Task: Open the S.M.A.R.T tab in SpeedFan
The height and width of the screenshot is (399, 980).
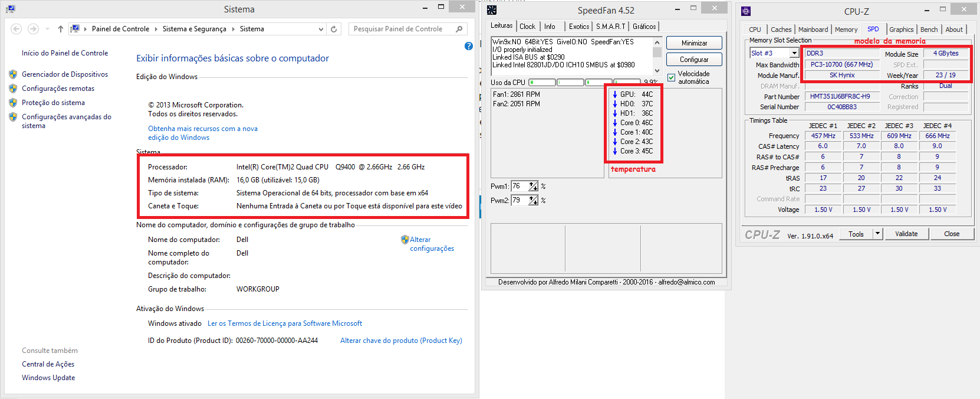Action: [610, 27]
